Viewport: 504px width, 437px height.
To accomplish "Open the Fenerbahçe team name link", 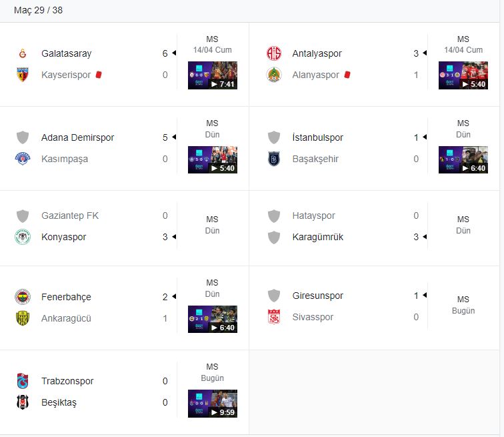I will point(66,297).
